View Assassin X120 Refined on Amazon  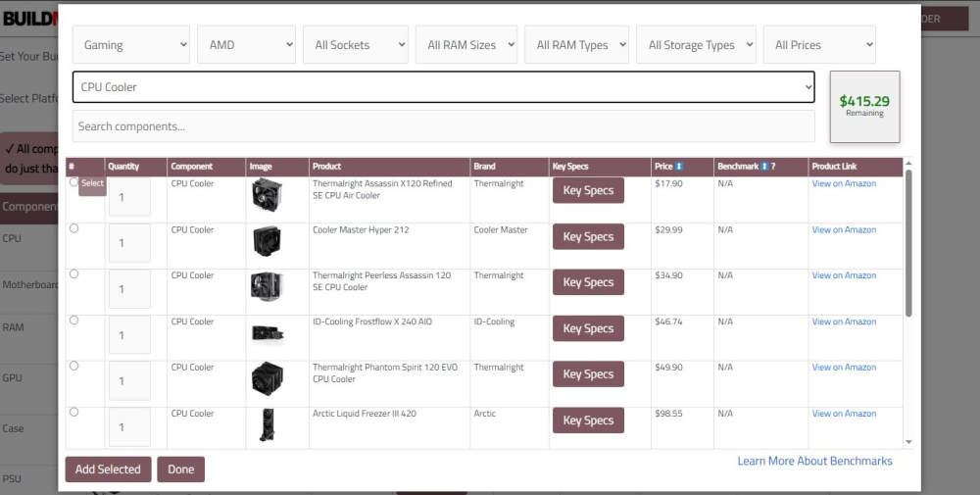pyautogui.click(x=844, y=183)
